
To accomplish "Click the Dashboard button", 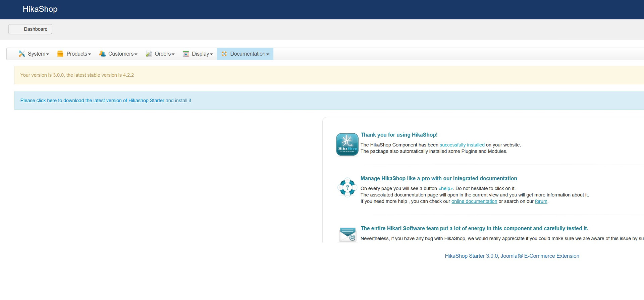I will pos(30,29).
